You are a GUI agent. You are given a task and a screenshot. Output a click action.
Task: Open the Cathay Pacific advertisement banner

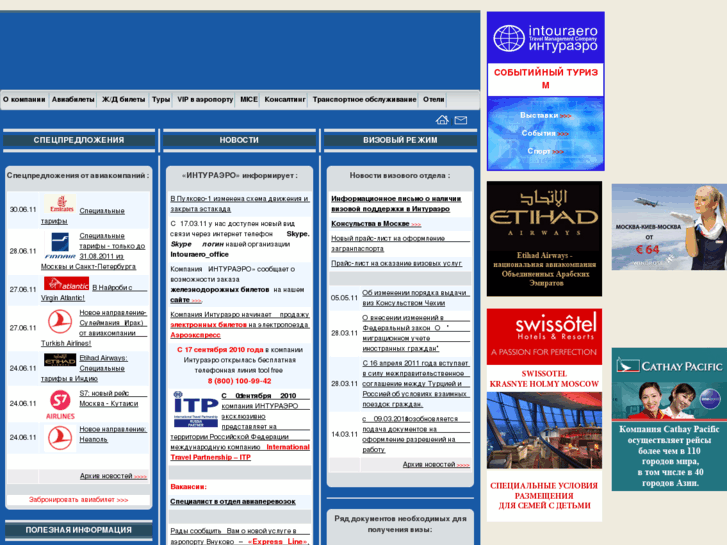(669, 419)
